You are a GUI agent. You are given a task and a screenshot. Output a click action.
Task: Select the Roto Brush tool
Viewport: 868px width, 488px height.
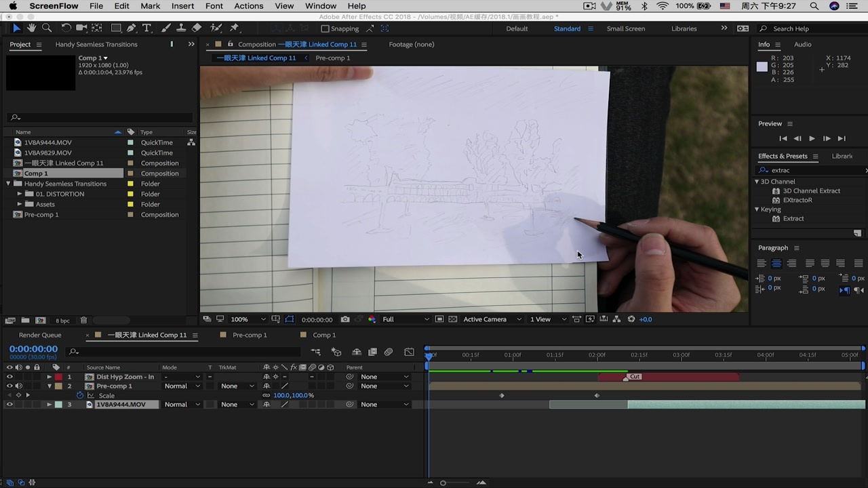[216, 28]
